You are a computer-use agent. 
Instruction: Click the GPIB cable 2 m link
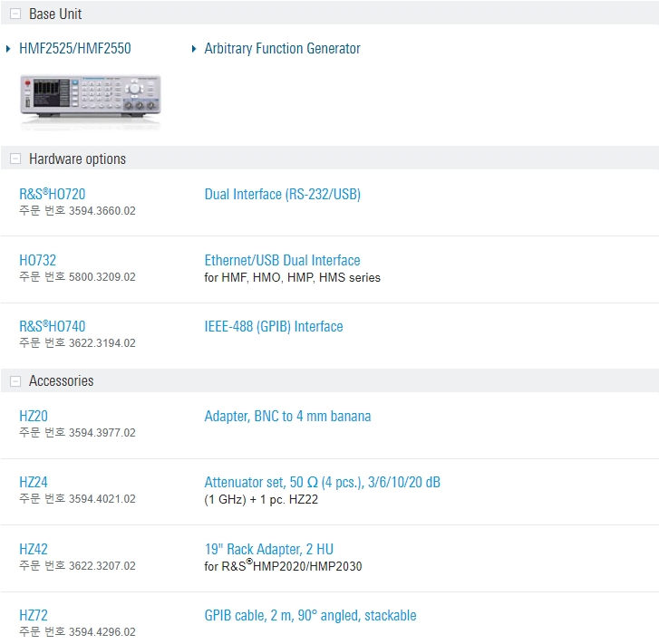pos(310,615)
